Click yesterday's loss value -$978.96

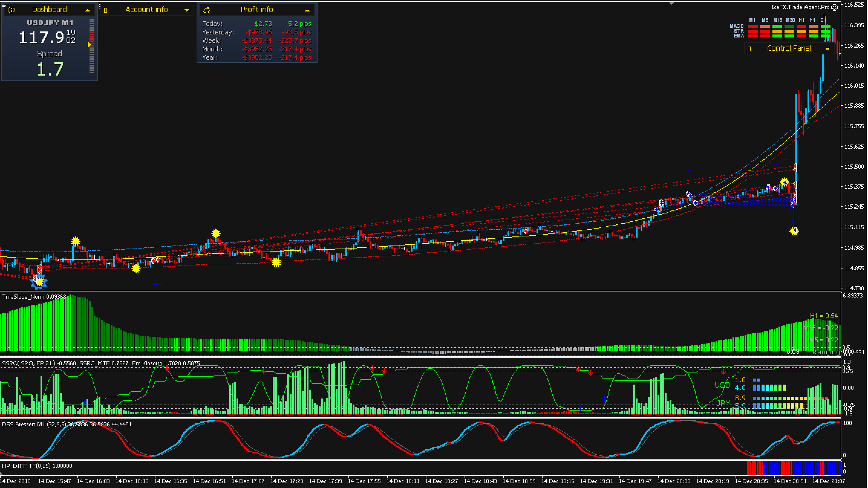coord(259,32)
